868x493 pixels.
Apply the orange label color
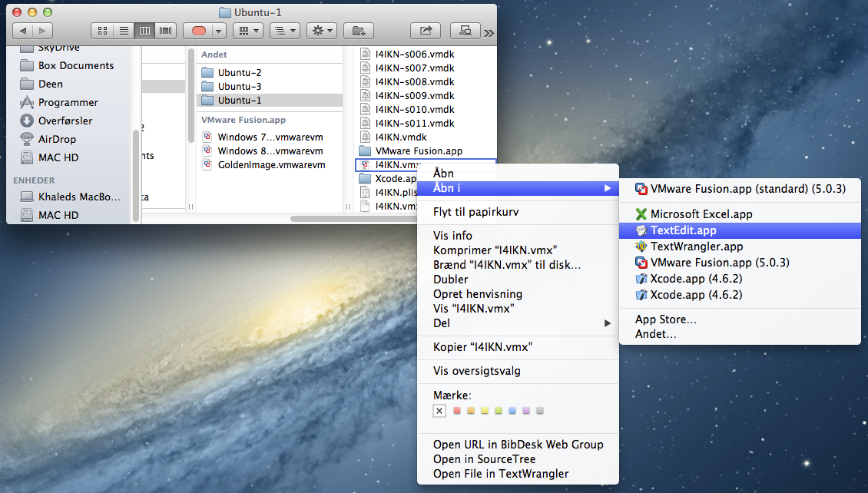point(471,411)
